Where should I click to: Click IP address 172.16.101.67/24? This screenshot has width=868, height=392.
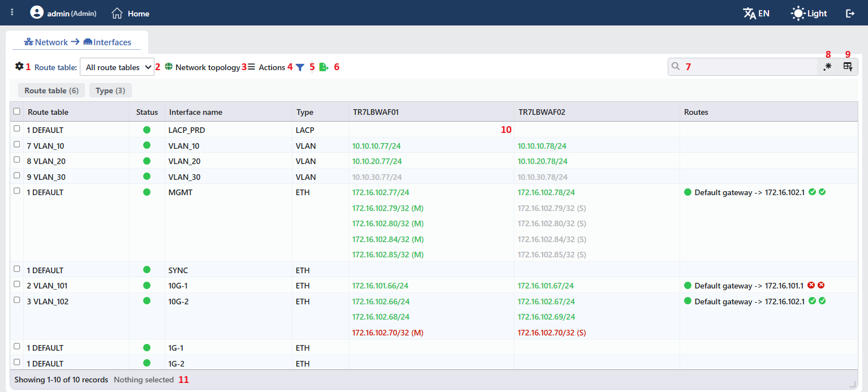[545, 286]
